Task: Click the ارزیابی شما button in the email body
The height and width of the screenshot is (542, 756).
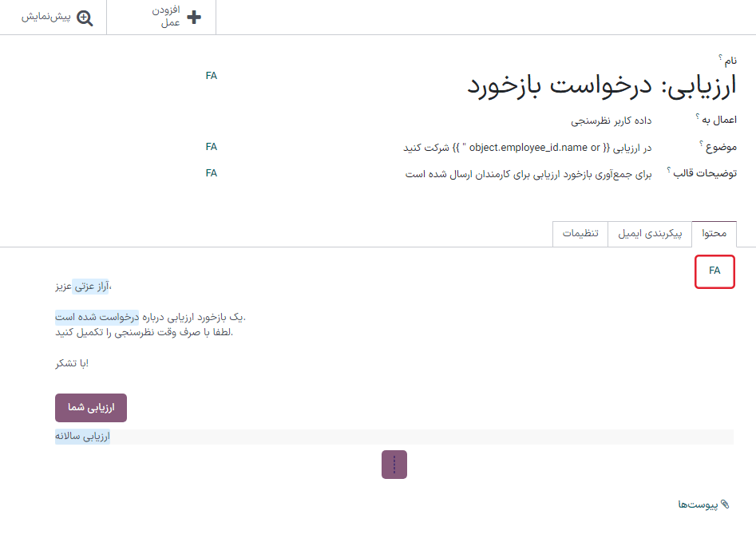Action: click(91, 407)
